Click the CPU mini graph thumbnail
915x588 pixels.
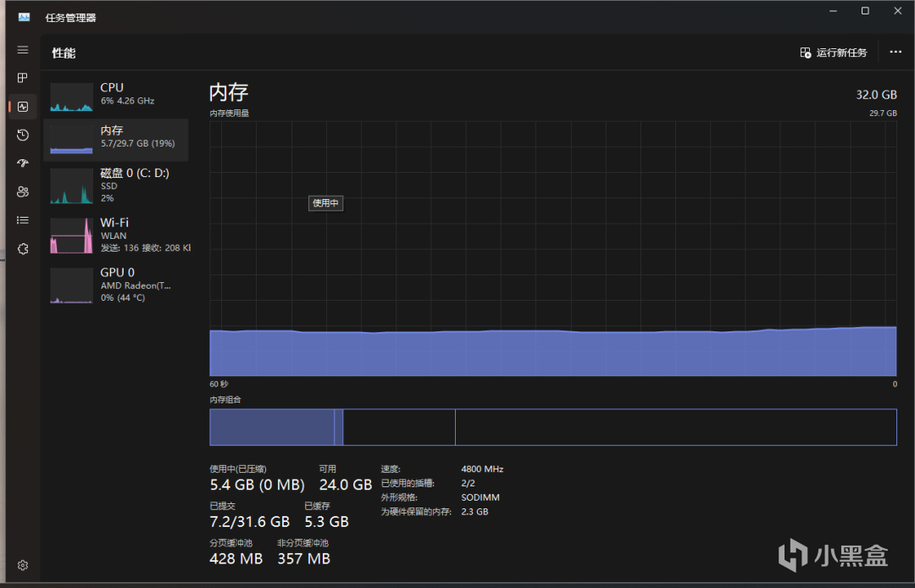[x=71, y=97]
